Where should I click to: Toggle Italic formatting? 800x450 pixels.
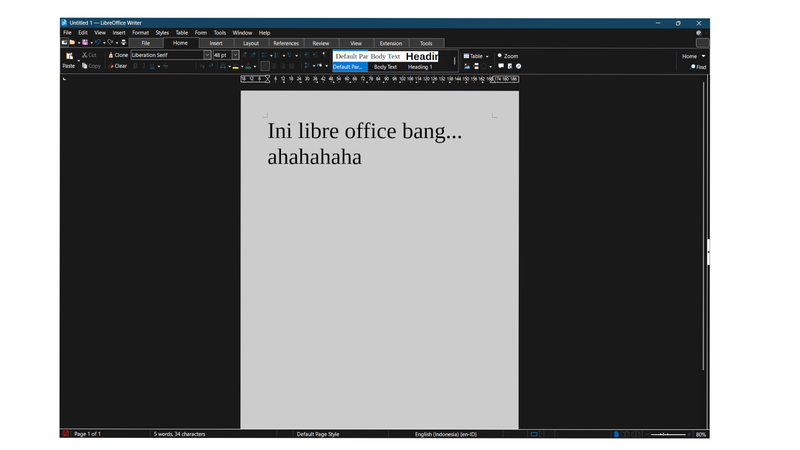pyautogui.click(x=144, y=66)
